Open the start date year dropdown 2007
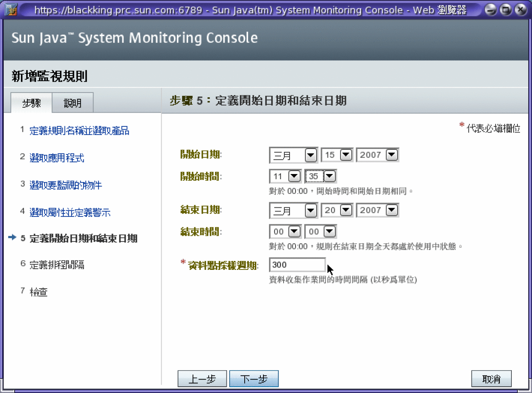 tap(377, 155)
